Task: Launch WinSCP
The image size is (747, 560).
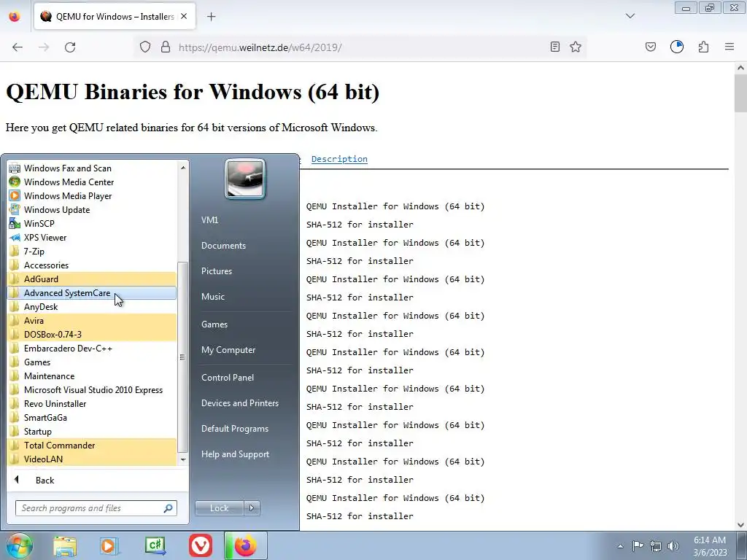Action: 92,223
